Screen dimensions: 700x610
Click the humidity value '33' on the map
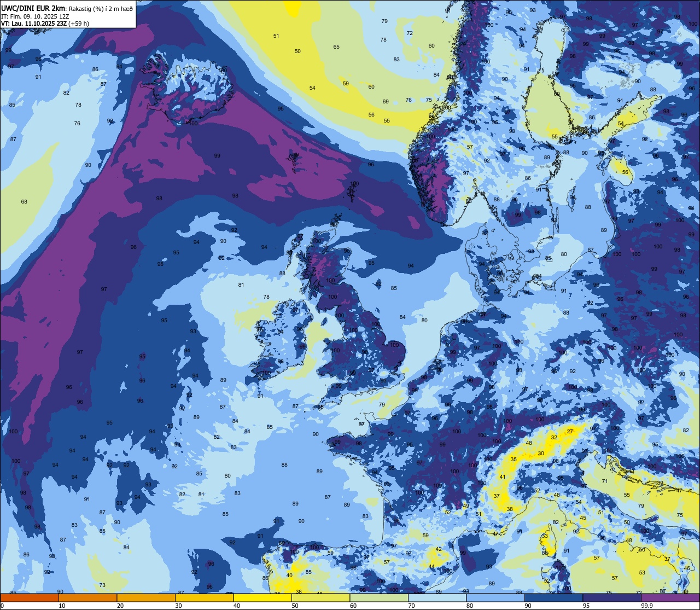545,536
